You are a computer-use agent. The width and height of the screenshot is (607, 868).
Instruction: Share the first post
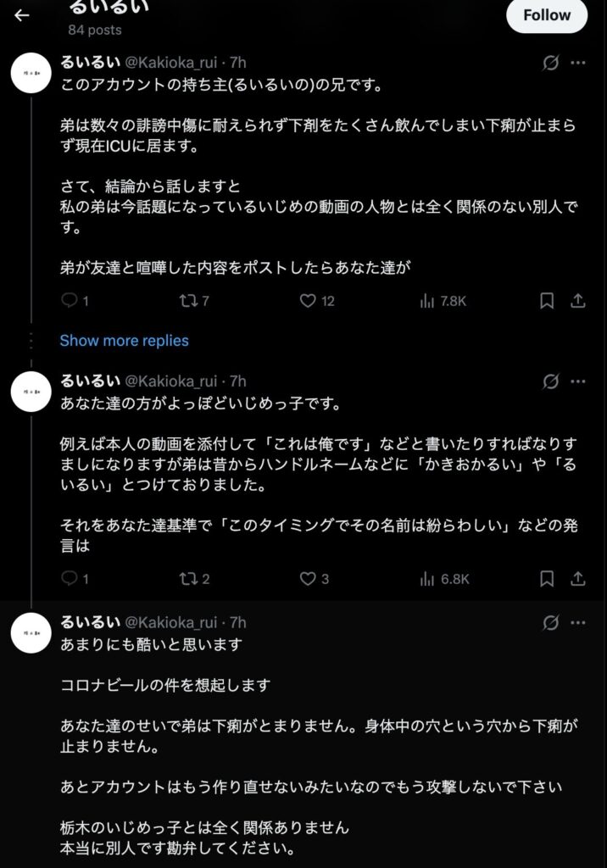pos(577,300)
